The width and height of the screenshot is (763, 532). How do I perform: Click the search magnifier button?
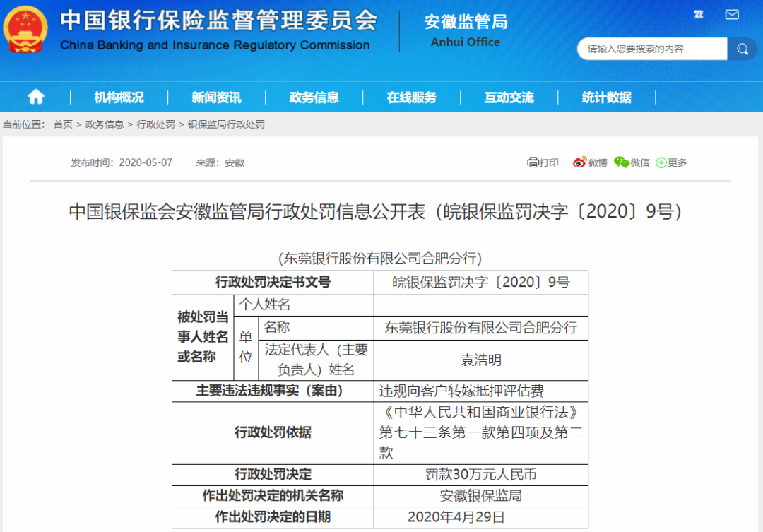[x=742, y=49]
